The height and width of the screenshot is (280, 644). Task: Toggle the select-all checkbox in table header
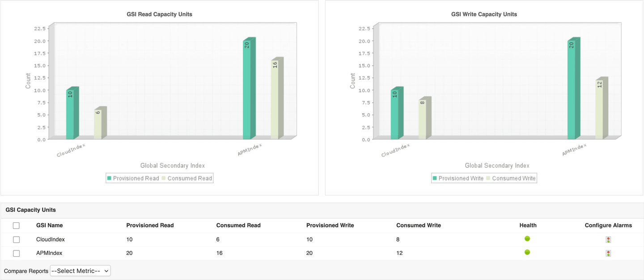click(x=16, y=226)
